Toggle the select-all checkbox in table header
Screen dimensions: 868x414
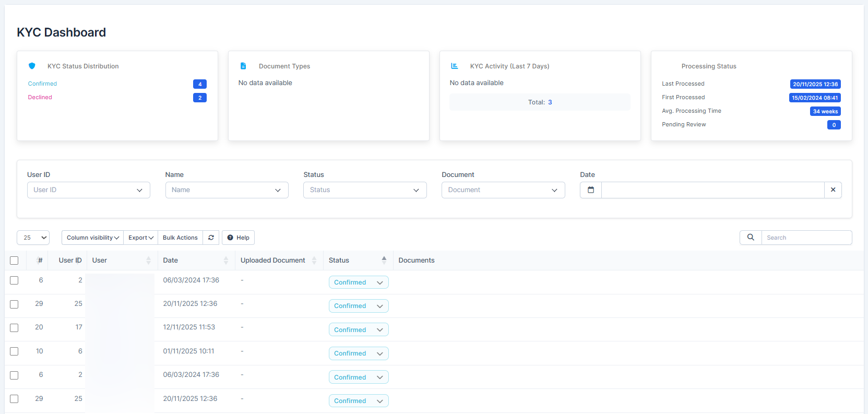[x=14, y=261]
